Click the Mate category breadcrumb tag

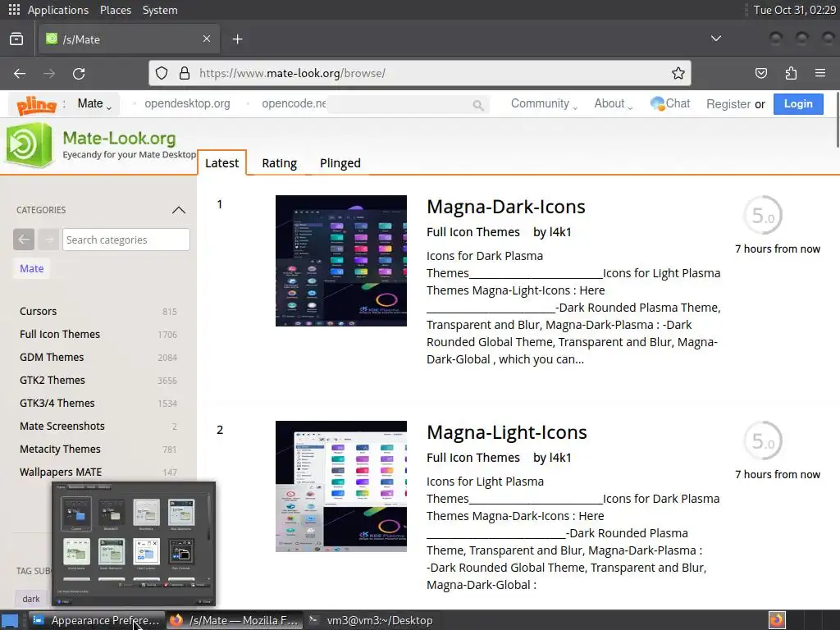(x=32, y=268)
